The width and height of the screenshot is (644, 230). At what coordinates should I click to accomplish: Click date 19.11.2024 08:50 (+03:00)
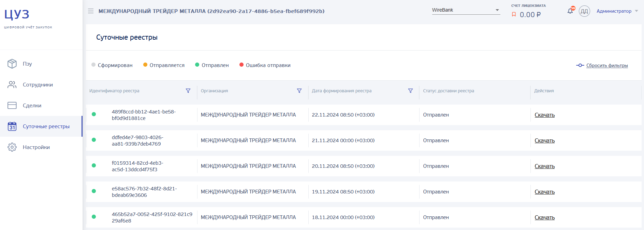click(343, 192)
